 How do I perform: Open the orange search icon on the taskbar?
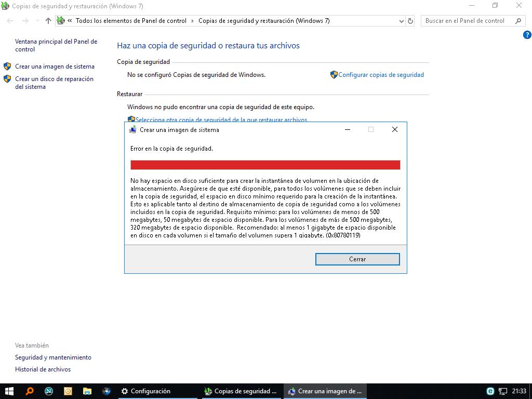[x=30, y=391]
